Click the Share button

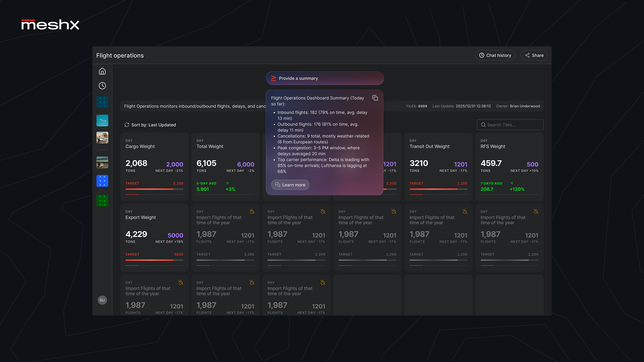pyautogui.click(x=534, y=55)
